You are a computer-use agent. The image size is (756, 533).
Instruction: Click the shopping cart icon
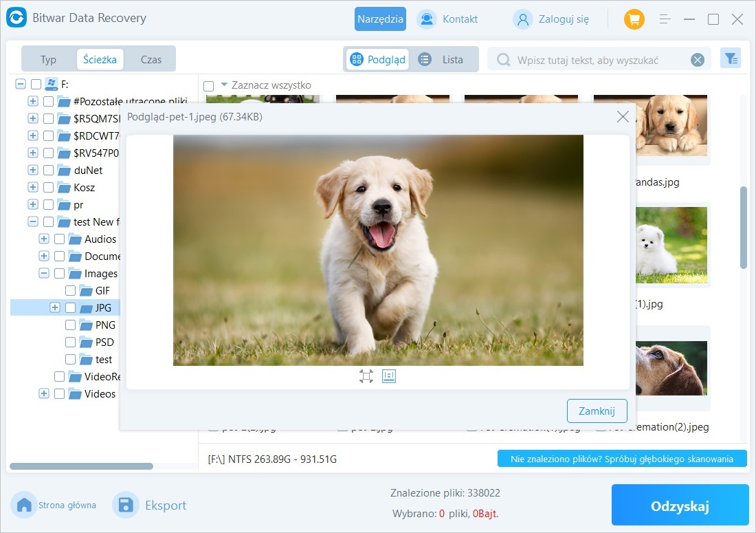tap(634, 19)
